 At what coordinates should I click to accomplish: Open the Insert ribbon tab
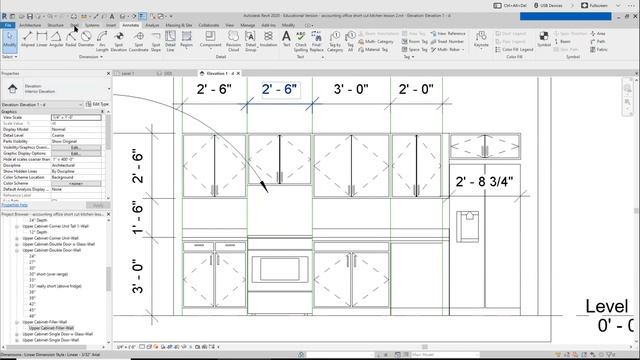coord(111,25)
